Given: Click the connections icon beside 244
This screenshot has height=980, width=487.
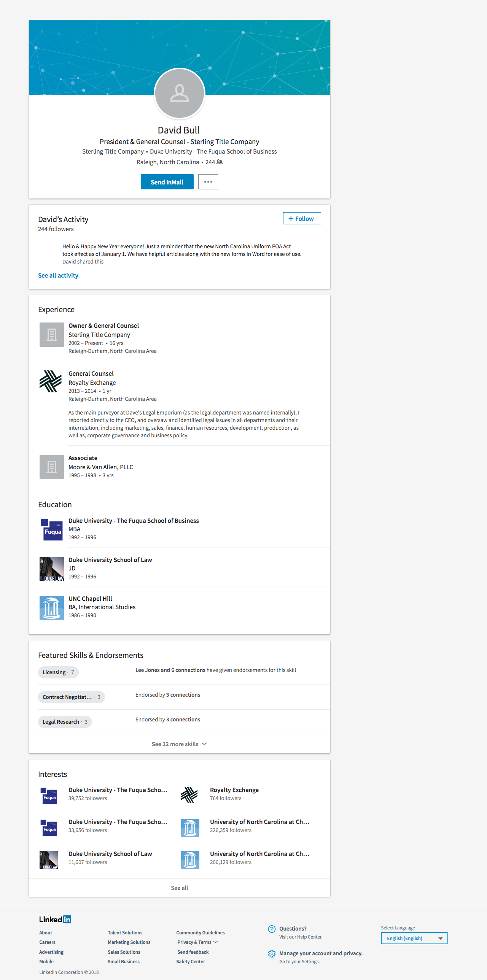Looking at the screenshot, I should pos(220,162).
